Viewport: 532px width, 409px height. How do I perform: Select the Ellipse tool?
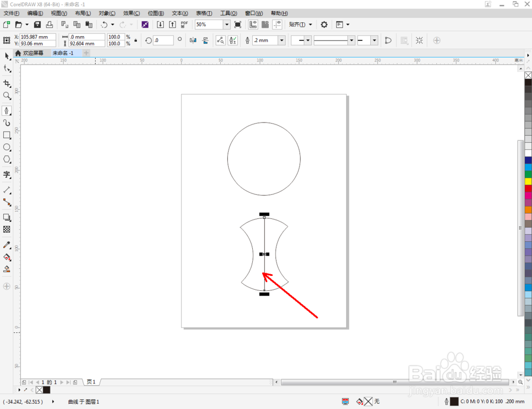tap(7, 147)
